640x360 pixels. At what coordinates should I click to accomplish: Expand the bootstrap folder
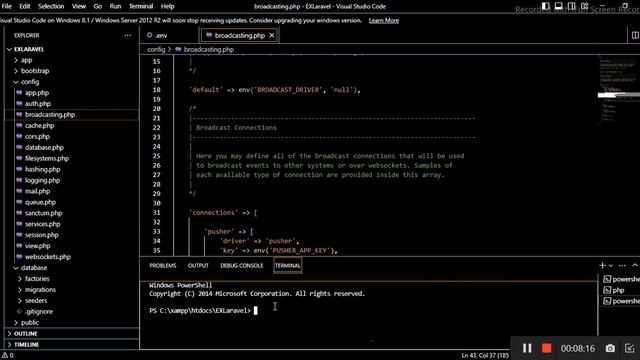click(x=35, y=71)
